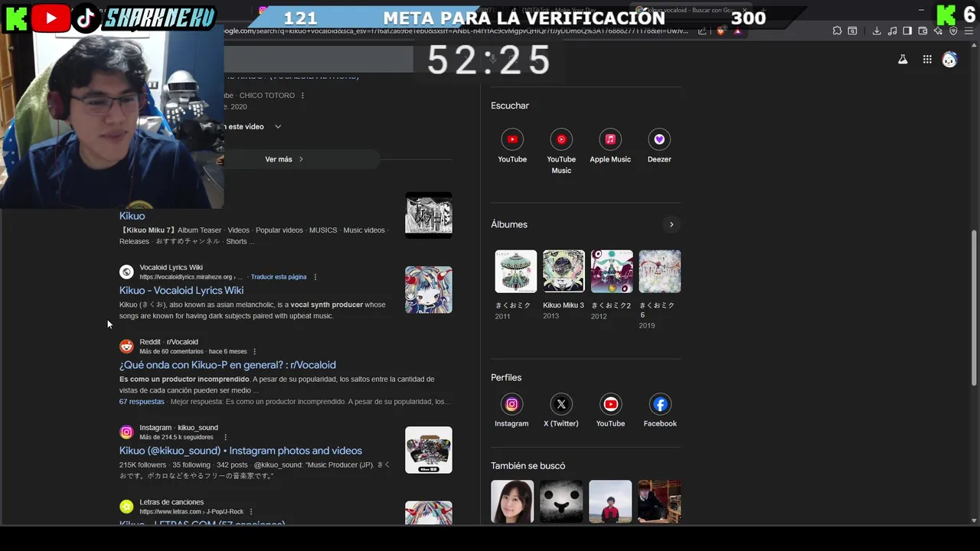Open the Google account avatar
Viewport: 980px width, 551px height.
click(949, 60)
